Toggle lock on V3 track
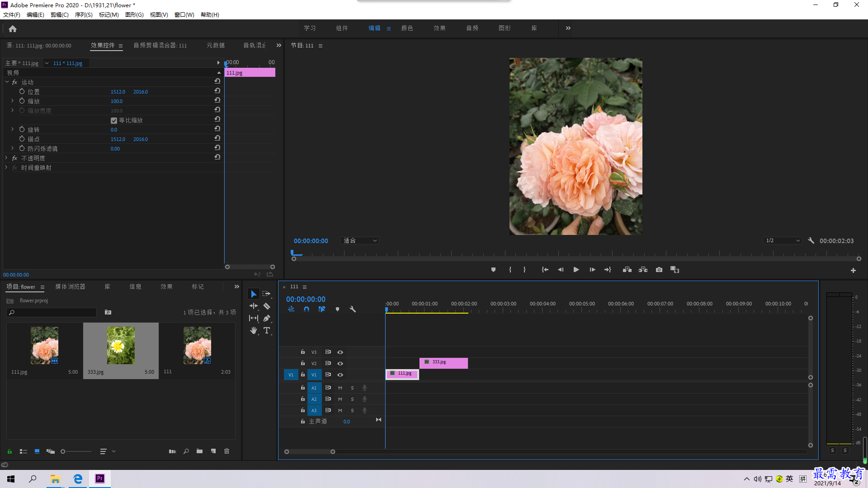 click(x=303, y=352)
